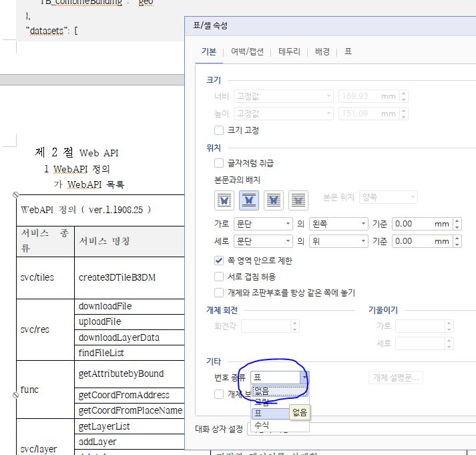Screen dimensions: 476x455
Task: Uncheck 쪽 영역 안으로 제한
Action: (219, 261)
